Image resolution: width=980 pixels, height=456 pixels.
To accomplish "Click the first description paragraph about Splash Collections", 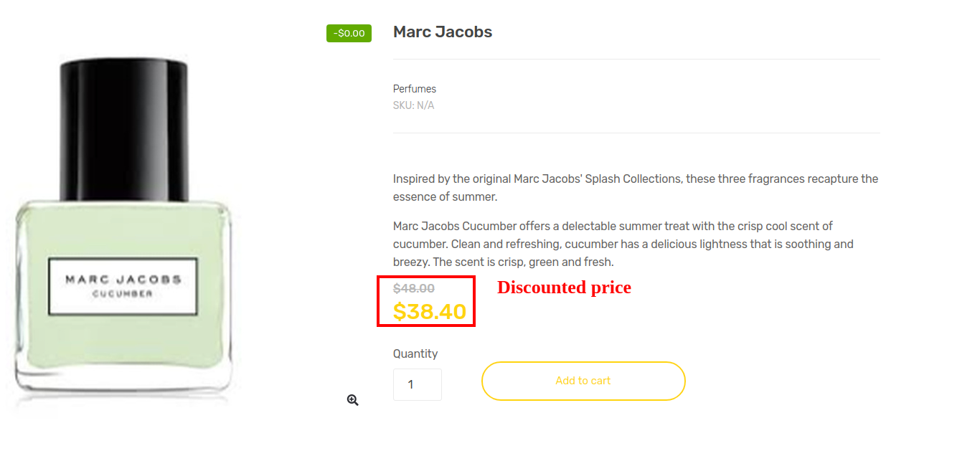I will point(635,187).
